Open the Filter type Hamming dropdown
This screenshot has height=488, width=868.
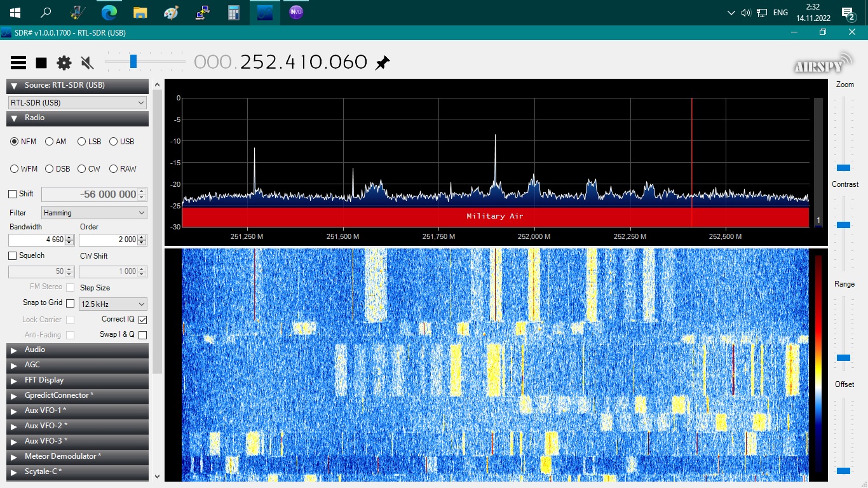pyautogui.click(x=94, y=213)
